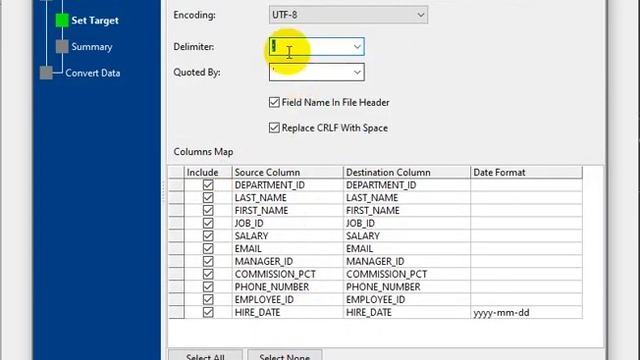Viewport: 640px width, 360px height.
Task: Click the Select All button
Action: [x=205, y=355]
